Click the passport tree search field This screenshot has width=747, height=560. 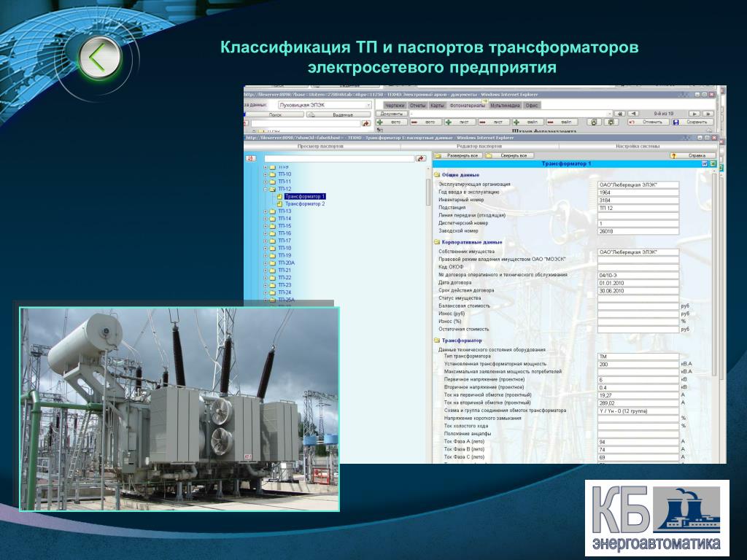click(x=339, y=158)
